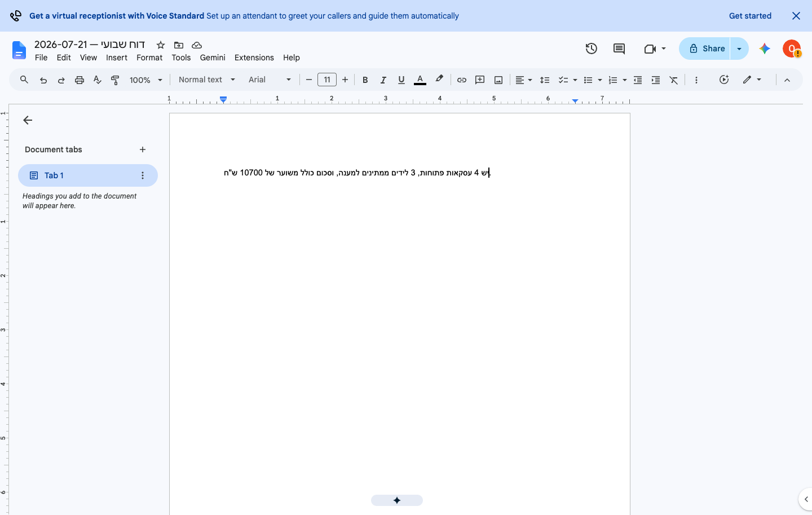Screen dimensions: 812x515
Task: Check the cloud save status icon
Action: [x=197, y=45]
